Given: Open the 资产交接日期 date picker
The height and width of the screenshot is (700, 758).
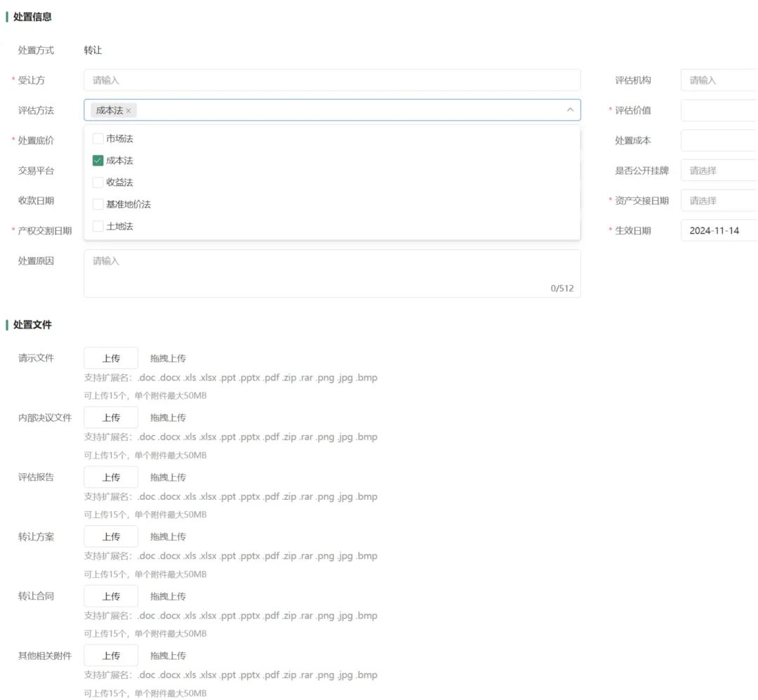Looking at the screenshot, I should point(719,201).
